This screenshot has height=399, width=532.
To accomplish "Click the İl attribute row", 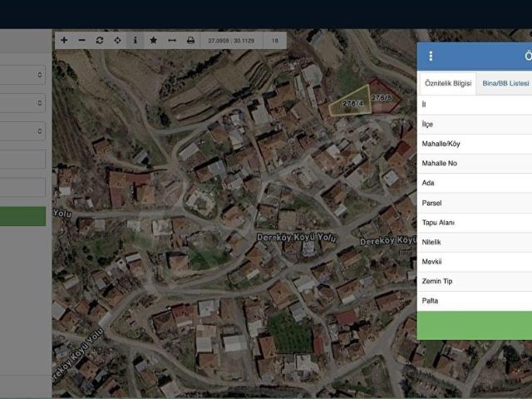I will tap(475, 105).
